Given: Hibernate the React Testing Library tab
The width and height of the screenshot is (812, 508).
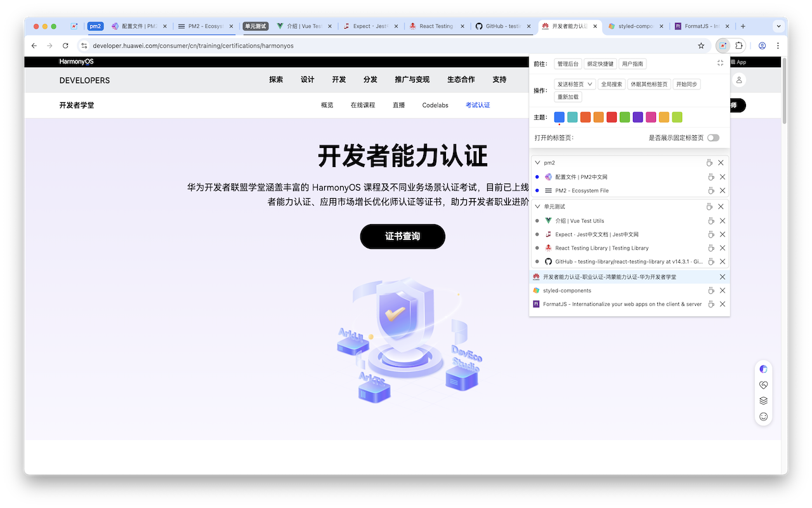Looking at the screenshot, I should click(712, 248).
